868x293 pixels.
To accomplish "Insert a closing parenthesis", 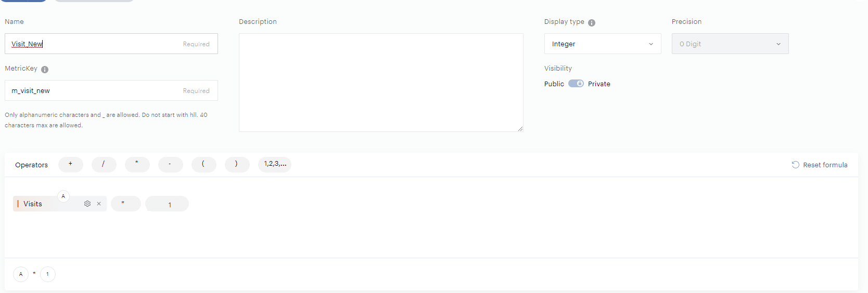I will point(237,164).
